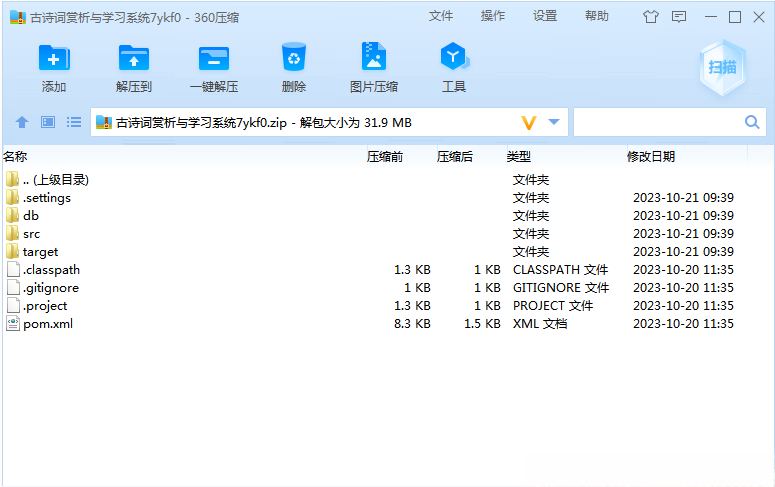Screen dimensions: 775x487
Task: Click the PROJECT 文件 type cell
Action: click(x=553, y=306)
